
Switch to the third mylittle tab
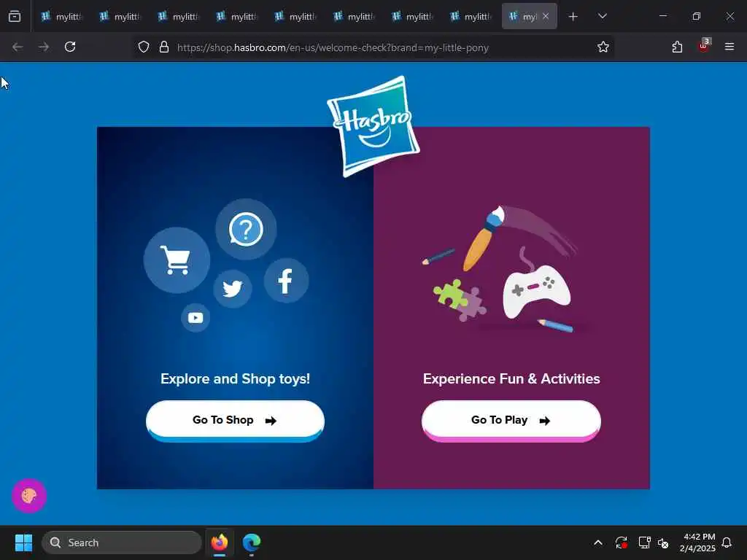click(x=178, y=17)
